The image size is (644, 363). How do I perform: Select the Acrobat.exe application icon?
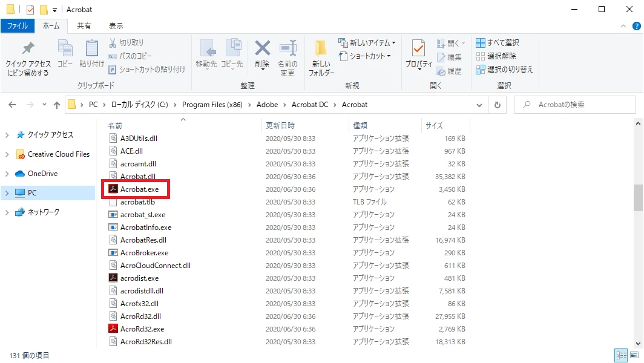coord(113,189)
